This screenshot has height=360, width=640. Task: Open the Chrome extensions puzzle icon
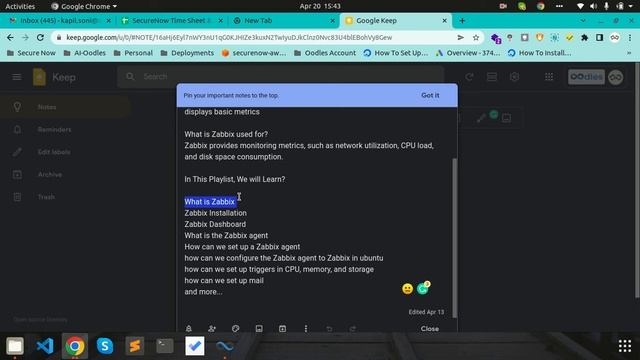coord(584,38)
